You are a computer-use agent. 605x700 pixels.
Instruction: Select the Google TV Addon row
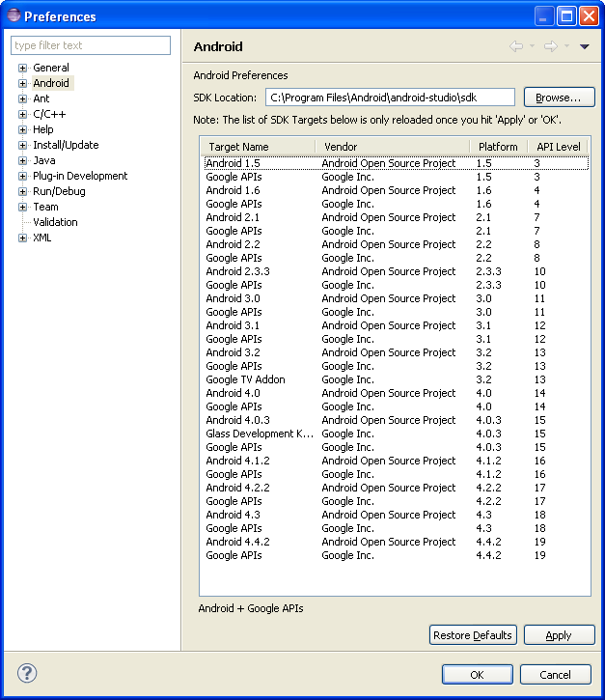pos(397,379)
